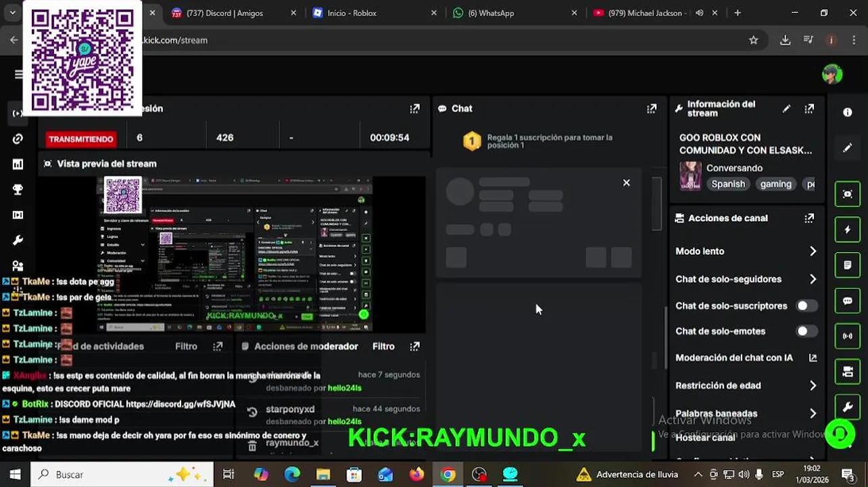Open the community people icon in left sidebar
Viewport: 868px width, 487px height.
click(x=18, y=266)
